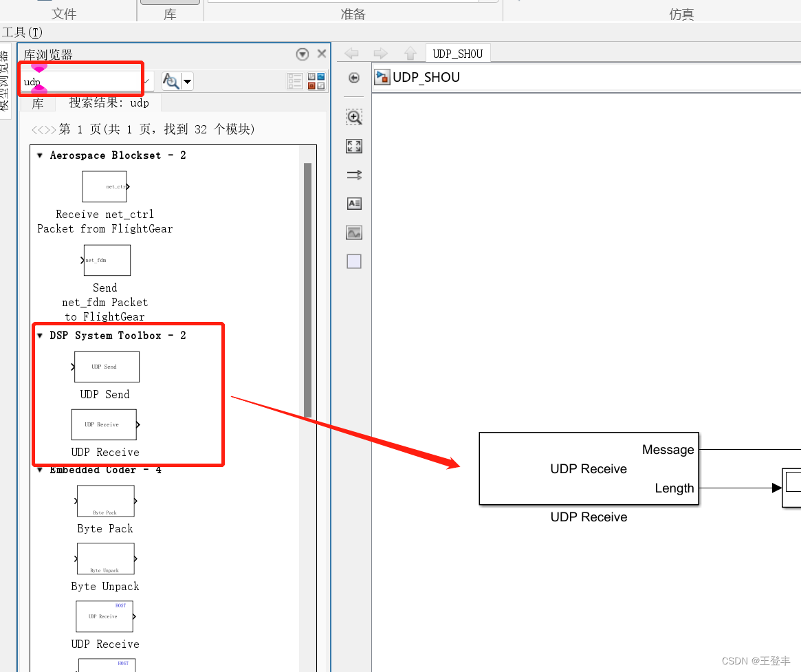Screen dimensions: 801x672
Task: Select the annotation text tool icon
Action: pos(353,204)
